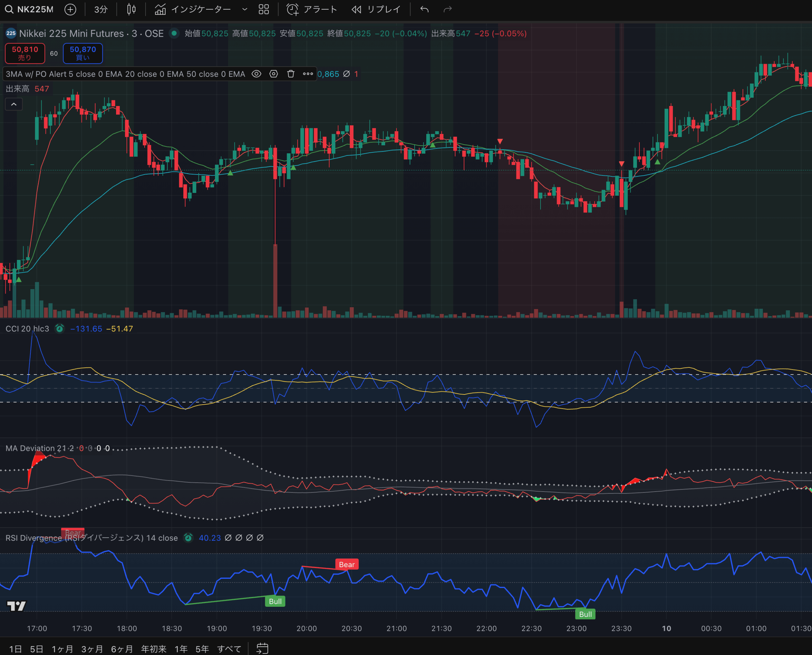
Task: Click the undo arrow in toolbar
Action: tap(424, 10)
